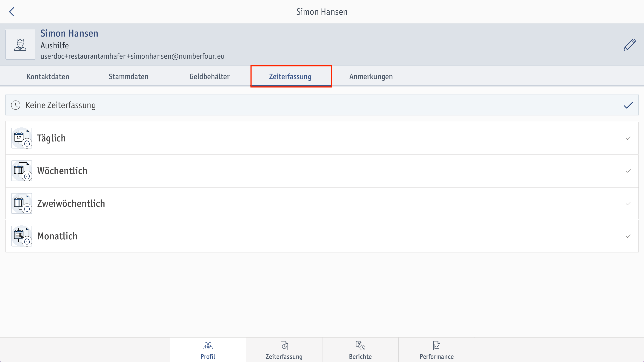Open the Geldbehälter tab
This screenshot has width=644, height=362.
click(x=209, y=76)
